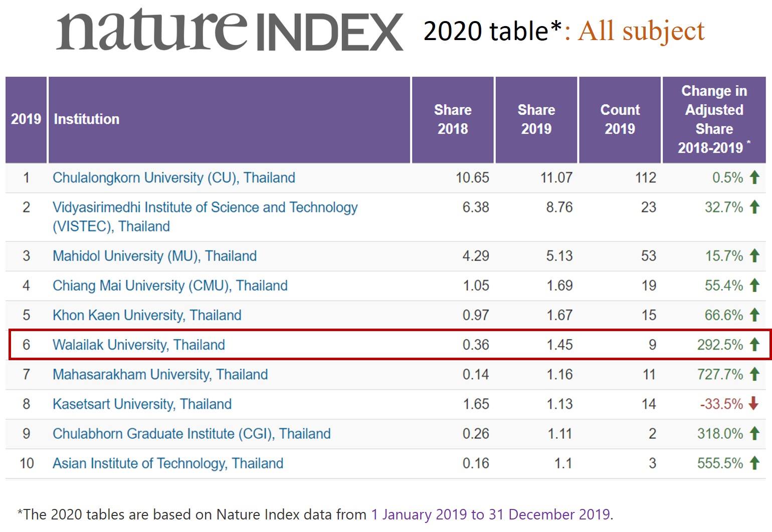Select the Asian Institute of Technology link
Image resolution: width=772 pixels, height=532 pixels.
click(x=167, y=463)
